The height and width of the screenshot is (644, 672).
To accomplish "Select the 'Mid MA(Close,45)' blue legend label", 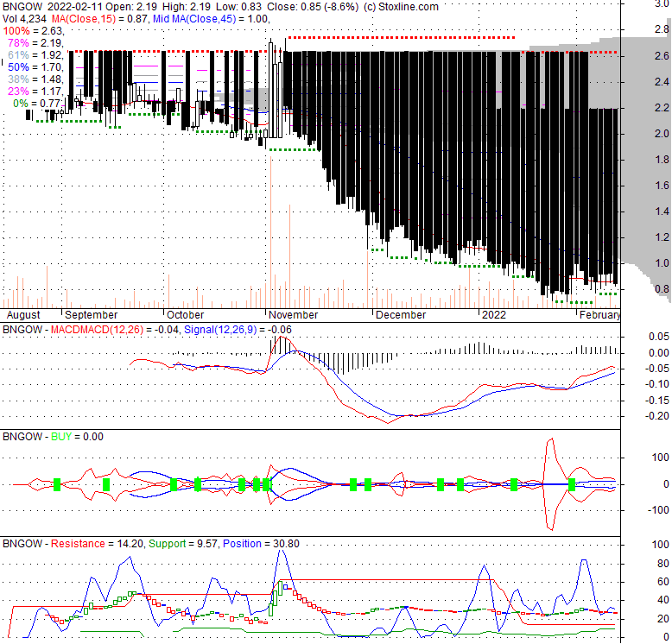I will 194,19.
